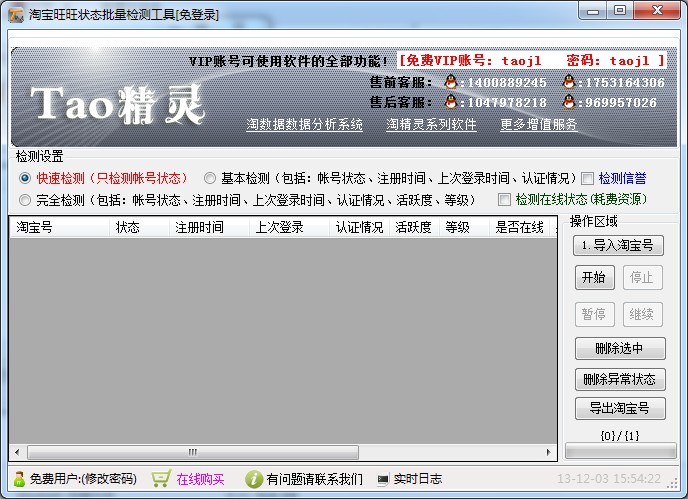Open 淘精灵系列软件 link
This screenshot has width=688, height=499.
coord(431,125)
